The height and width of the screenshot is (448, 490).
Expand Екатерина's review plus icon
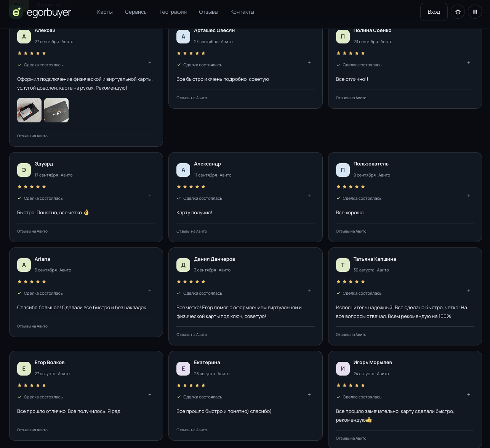pyautogui.click(x=309, y=394)
